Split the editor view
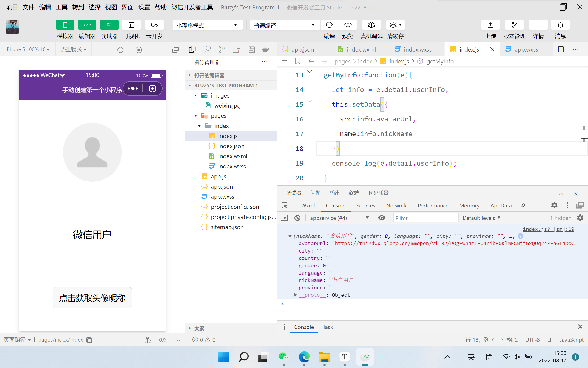 [561, 49]
